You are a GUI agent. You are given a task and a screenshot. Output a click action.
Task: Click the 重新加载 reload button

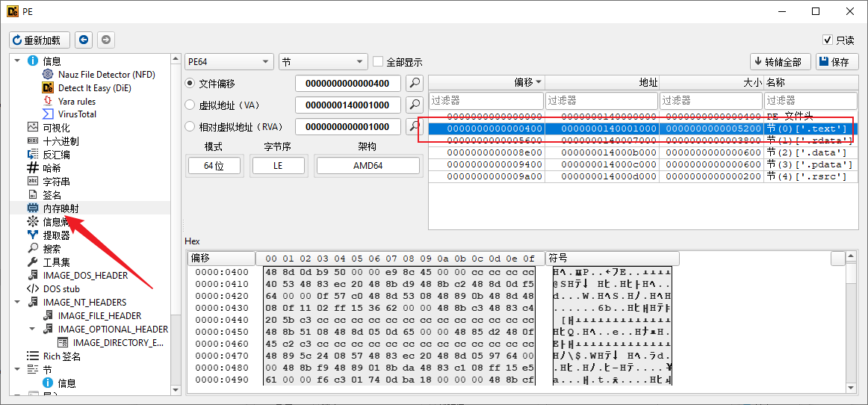tap(40, 40)
